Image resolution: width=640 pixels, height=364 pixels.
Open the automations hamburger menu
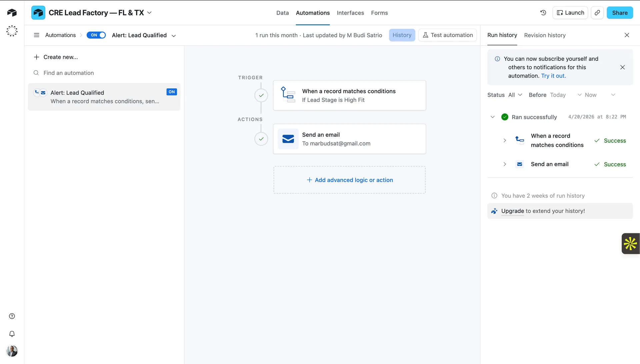36,35
